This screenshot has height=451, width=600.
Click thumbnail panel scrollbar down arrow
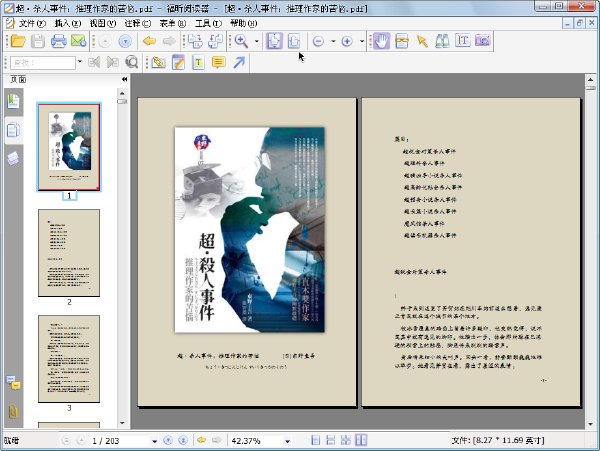(122, 423)
